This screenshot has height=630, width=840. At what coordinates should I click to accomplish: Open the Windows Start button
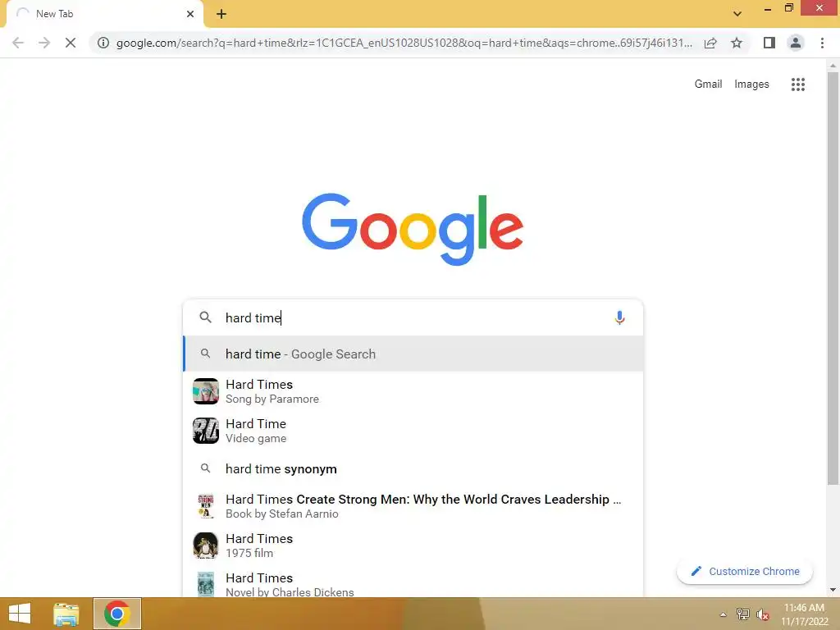pyautogui.click(x=20, y=614)
